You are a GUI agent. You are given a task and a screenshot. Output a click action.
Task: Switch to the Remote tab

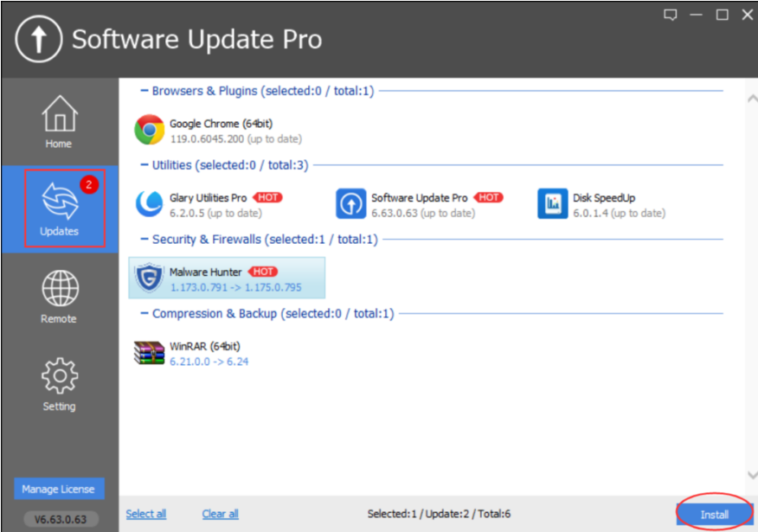(59, 297)
